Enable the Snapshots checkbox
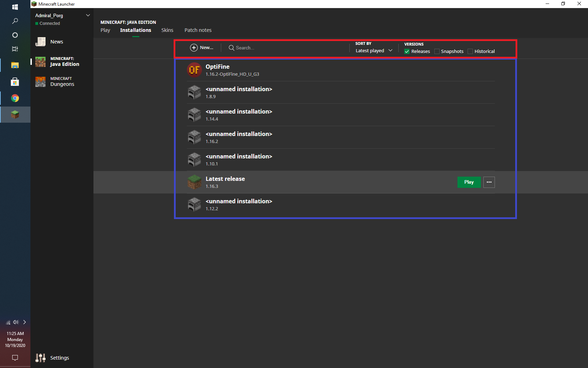The width and height of the screenshot is (588, 368). 437,51
